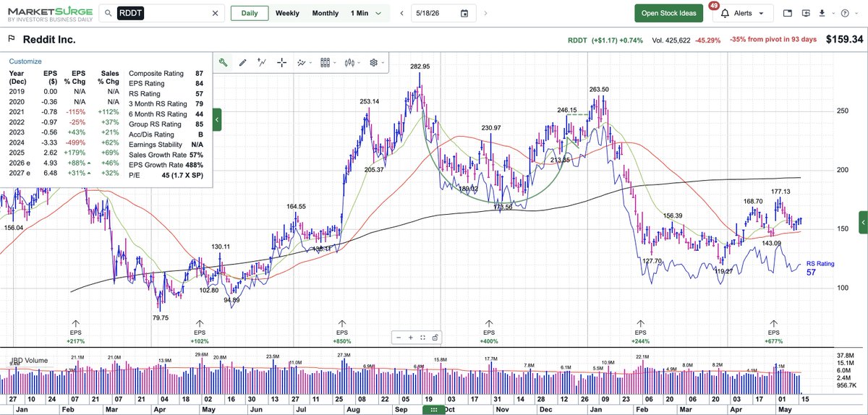Select the add trend line tool
The height and width of the screenshot is (415, 868).
pos(262,63)
